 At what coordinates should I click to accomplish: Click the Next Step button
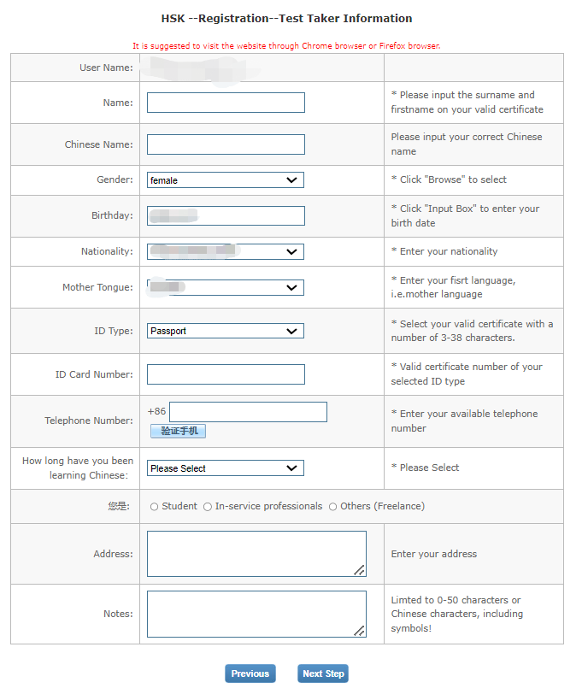[x=323, y=674]
